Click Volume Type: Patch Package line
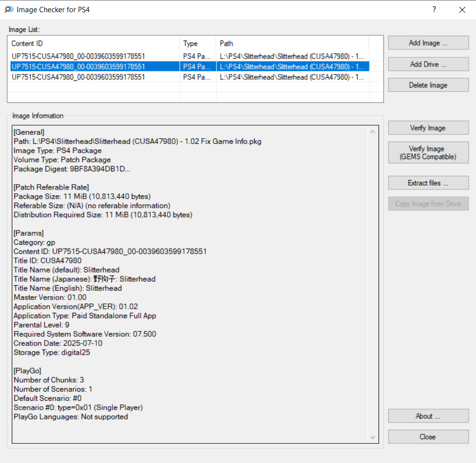The image size is (476, 463). coord(62,160)
